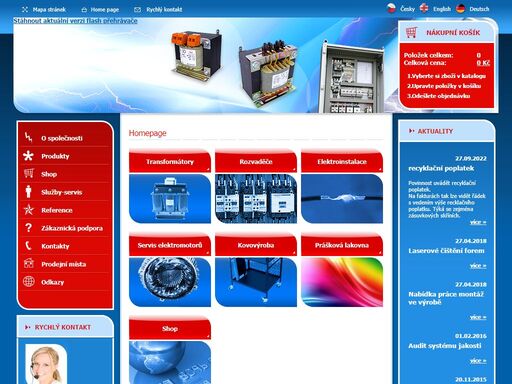Click the star icon next to Reference
The height and width of the screenshot is (384, 512).
(29, 209)
